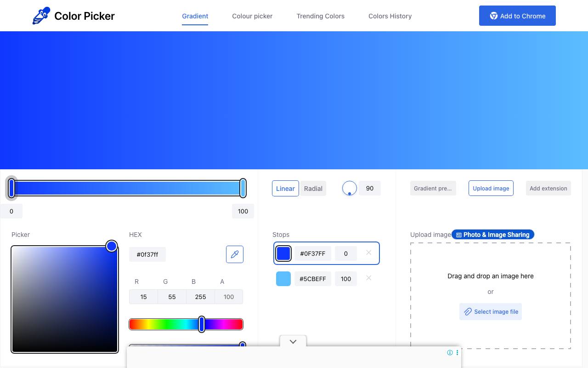Click the gradient angle 90 field
This screenshot has width=588, height=368.
tap(370, 188)
